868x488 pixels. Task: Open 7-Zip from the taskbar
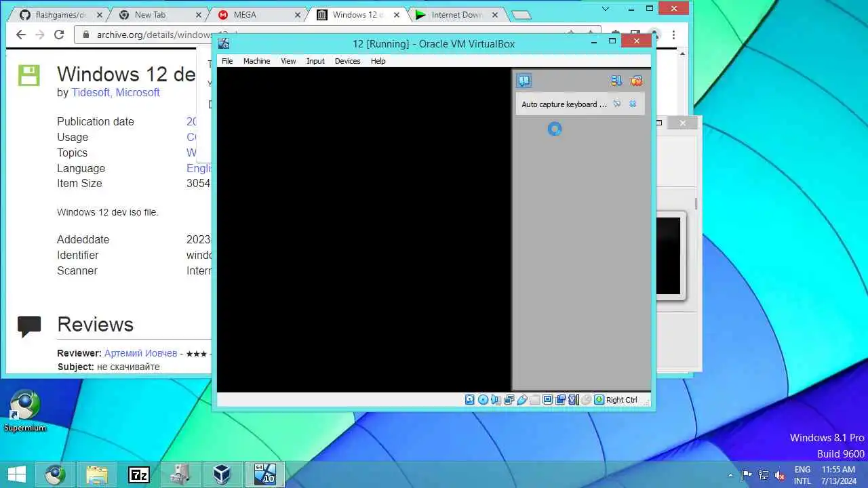tap(138, 474)
